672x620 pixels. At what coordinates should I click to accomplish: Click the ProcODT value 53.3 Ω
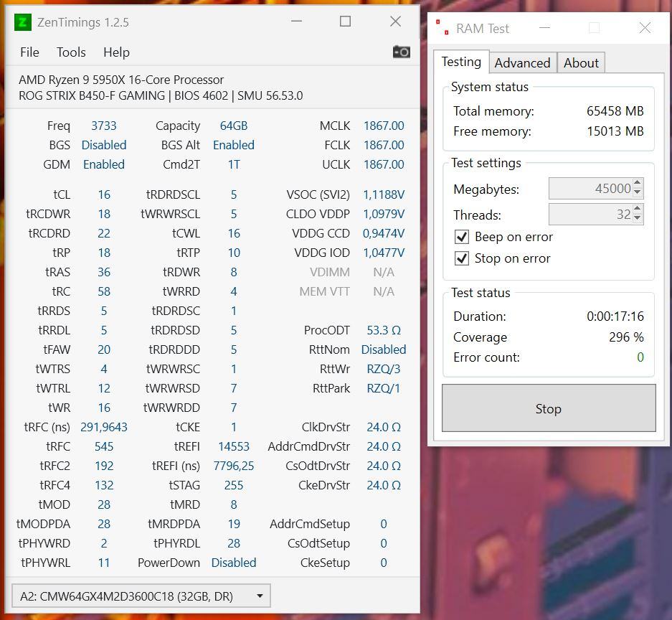pos(384,330)
